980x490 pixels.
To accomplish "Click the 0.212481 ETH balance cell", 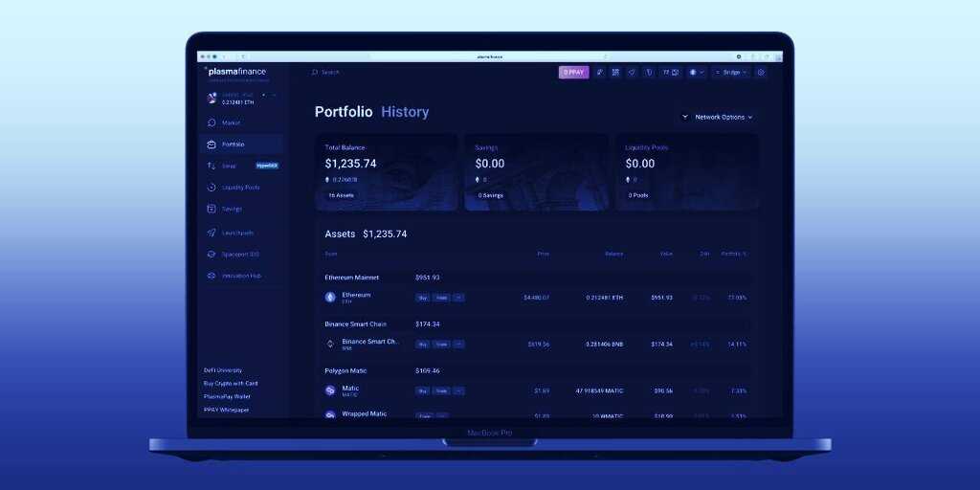I will tap(605, 299).
